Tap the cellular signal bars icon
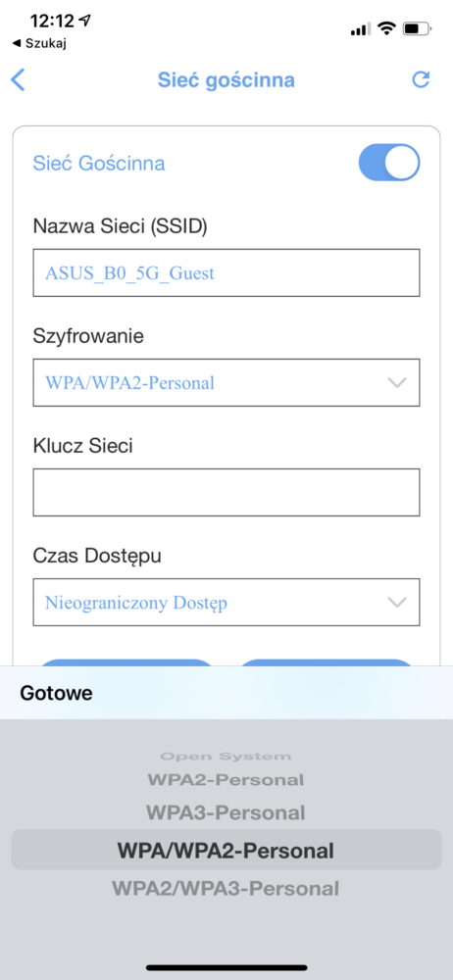The width and height of the screenshot is (453, 980). pyautogui.click(x=361, y=28)
